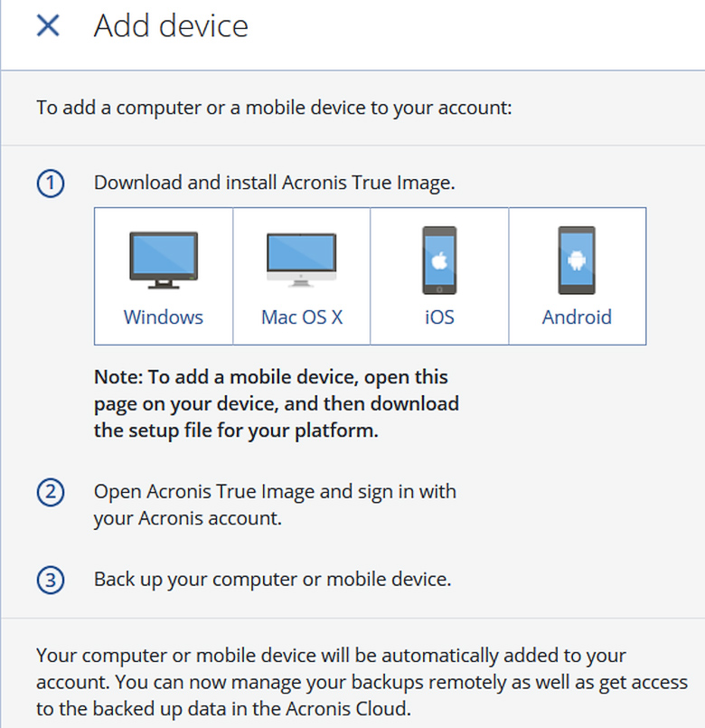Open the Windows download link text
The image size is (705, 728).
[x=164, y=317]
